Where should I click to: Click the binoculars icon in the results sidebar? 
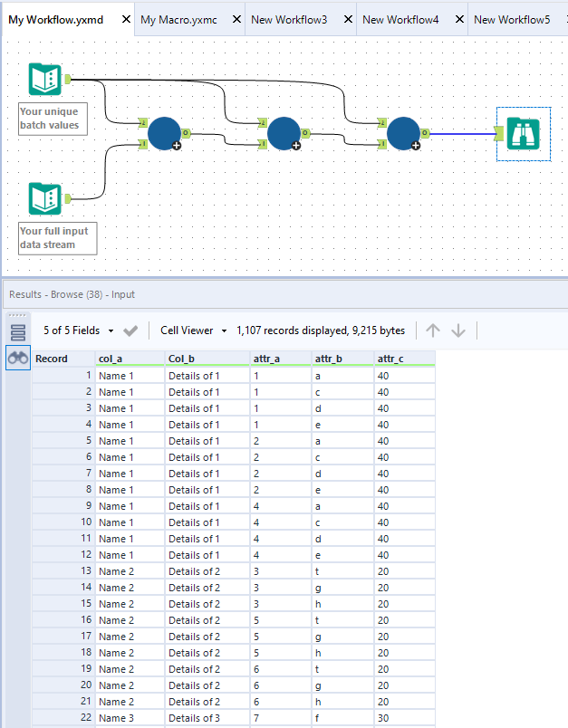point(18,358)
